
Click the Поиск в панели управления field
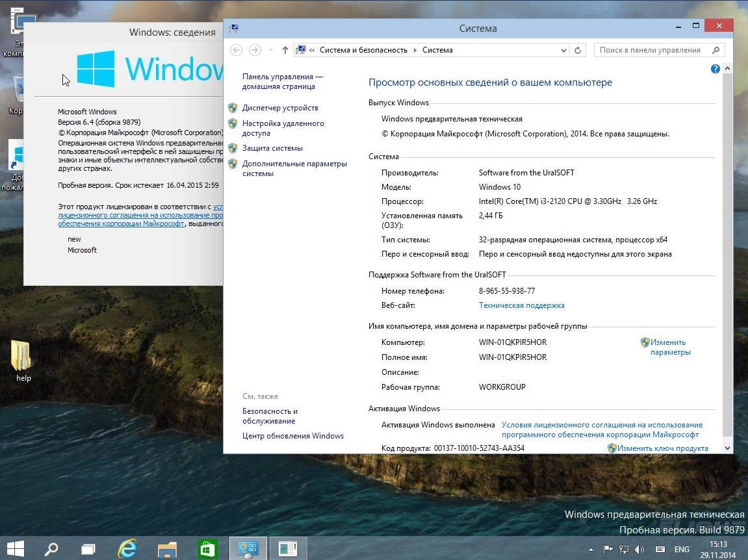(659, 50)
